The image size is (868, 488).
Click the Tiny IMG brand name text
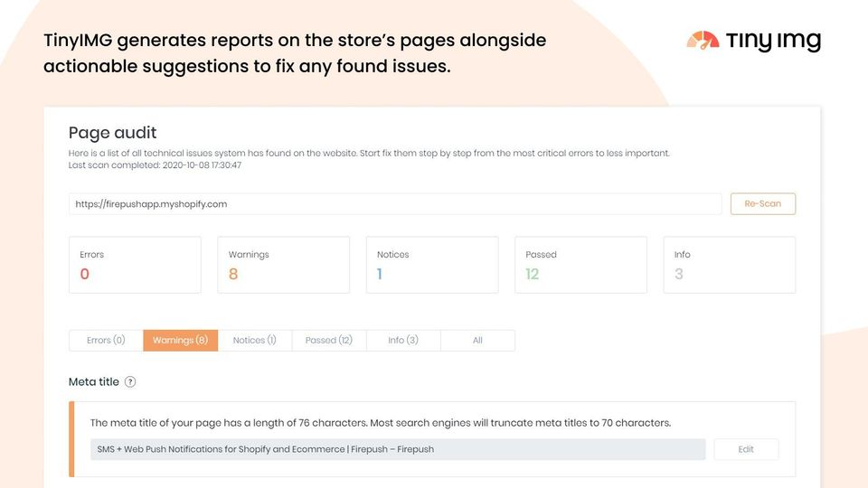774,41
